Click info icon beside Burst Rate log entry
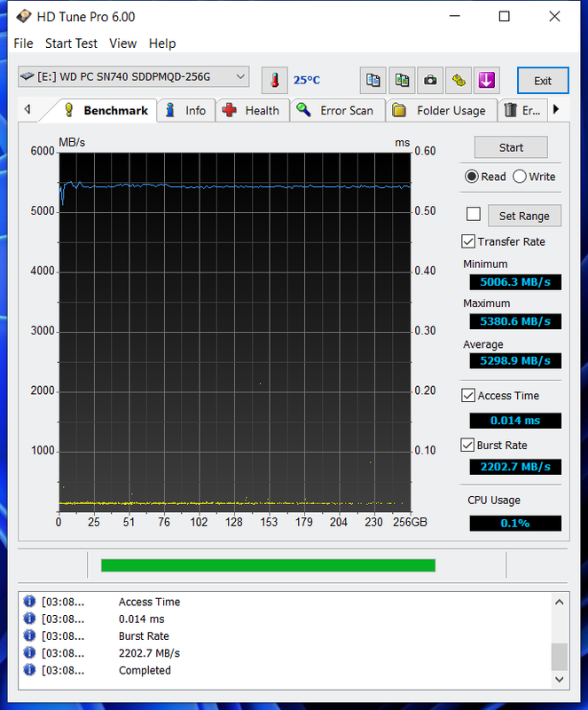The height and width of the screenshot is (710, 588). coord(29,635)
